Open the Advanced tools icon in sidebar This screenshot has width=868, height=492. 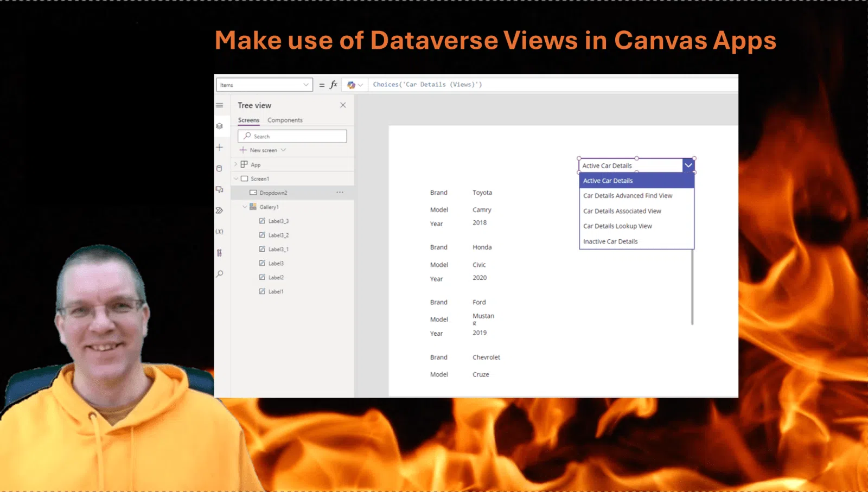click(x=220, y=253)
